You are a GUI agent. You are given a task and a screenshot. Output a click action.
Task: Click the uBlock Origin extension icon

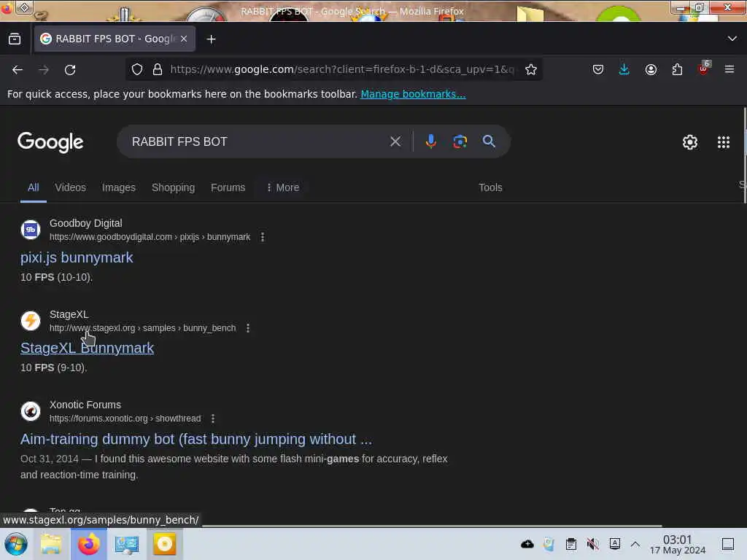point(704,69)
